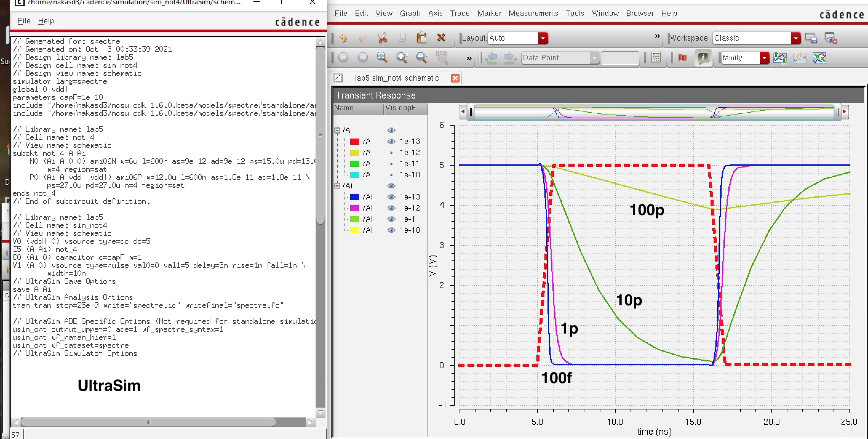Toggle visibility of /Ai 1e-12 trace
This screenshot has height=439, width=868.
[392, 207]
